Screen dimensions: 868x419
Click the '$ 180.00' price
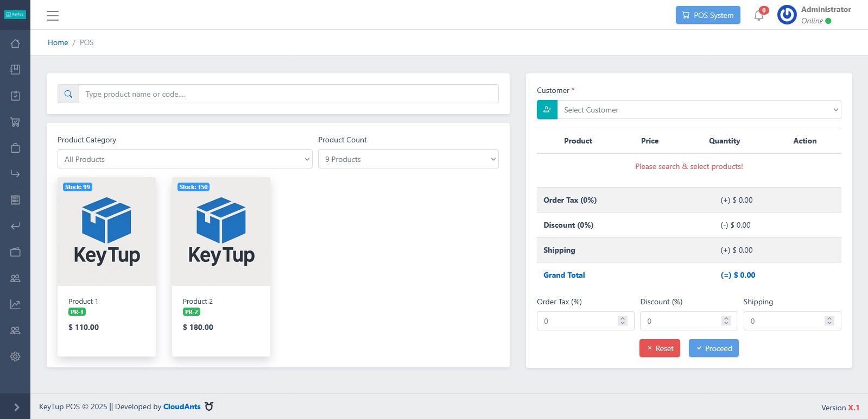tap(198, 327)
